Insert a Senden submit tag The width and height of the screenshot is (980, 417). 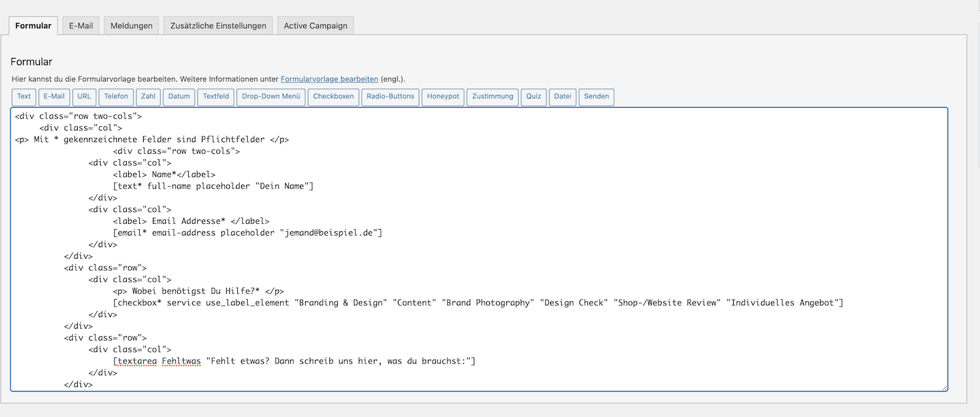596,97
